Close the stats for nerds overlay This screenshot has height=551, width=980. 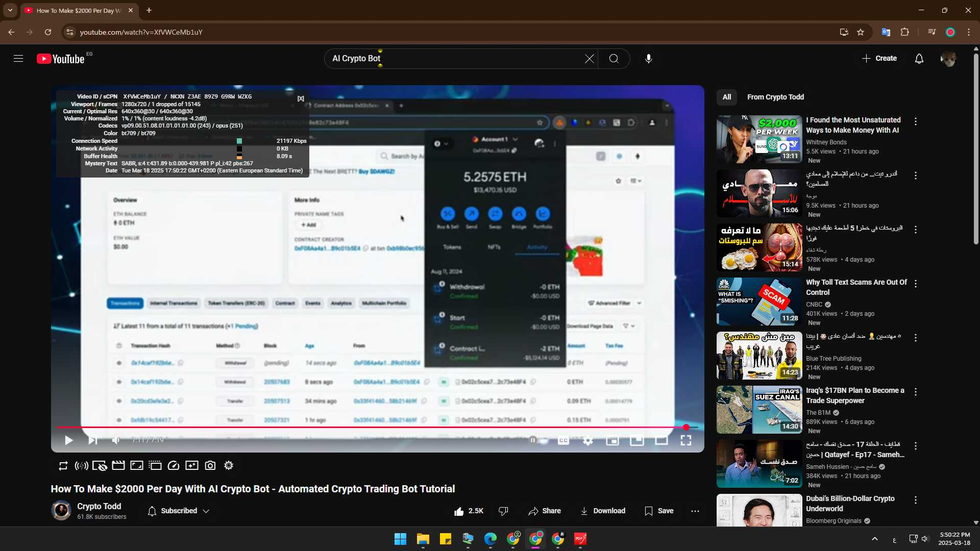pyautogui.click(x=301, y=98)
